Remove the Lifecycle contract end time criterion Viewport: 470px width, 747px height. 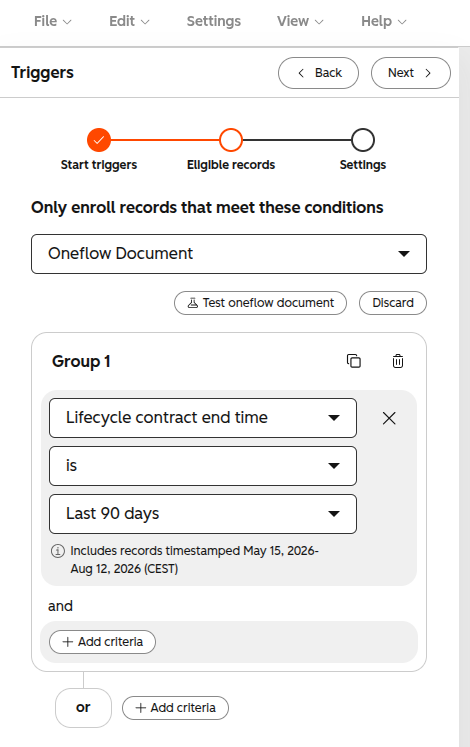[x=389, y=418]
